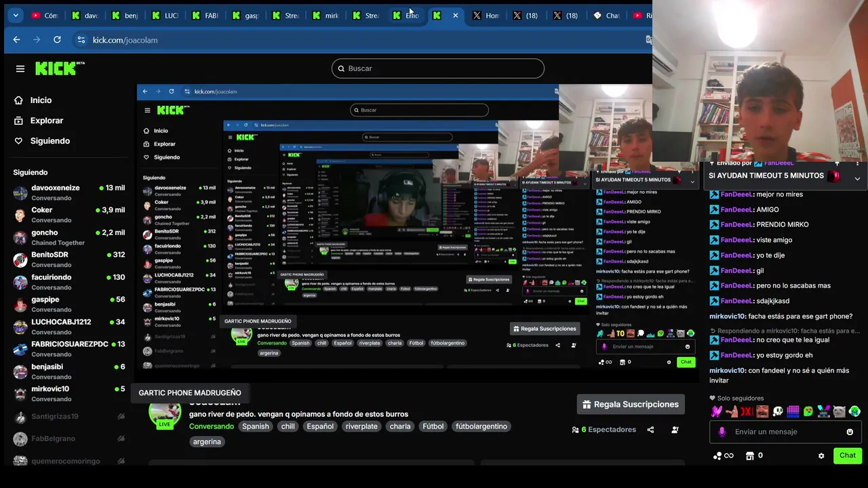Select the riverplate tag
Viewport: 868px width, 488px height.
click(361, 426)
